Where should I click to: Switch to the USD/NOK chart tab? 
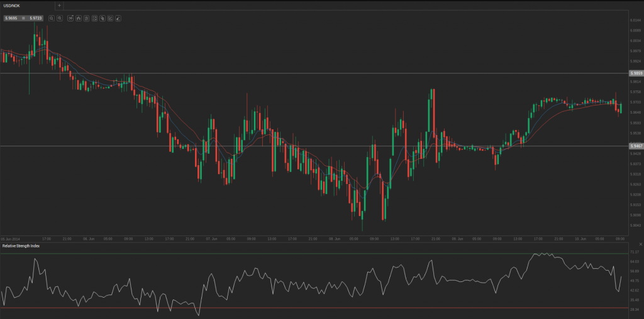tap(14, 5)
